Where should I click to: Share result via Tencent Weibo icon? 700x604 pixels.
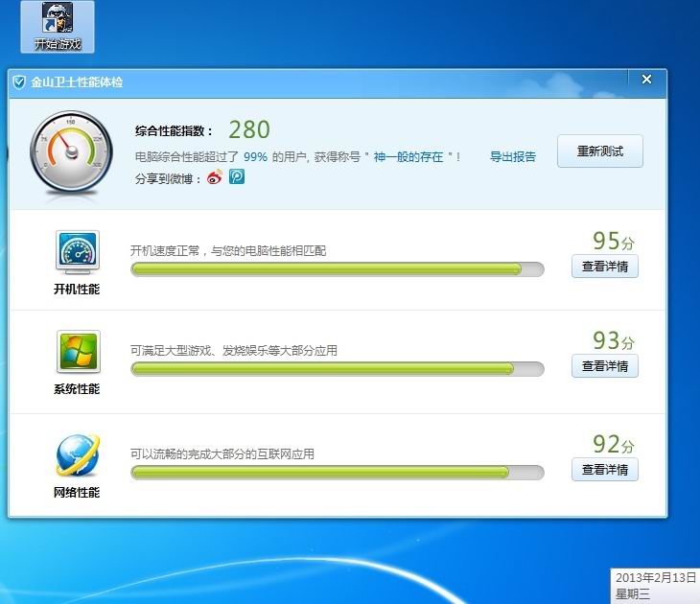pyautogui.click(x=237, y=176)
